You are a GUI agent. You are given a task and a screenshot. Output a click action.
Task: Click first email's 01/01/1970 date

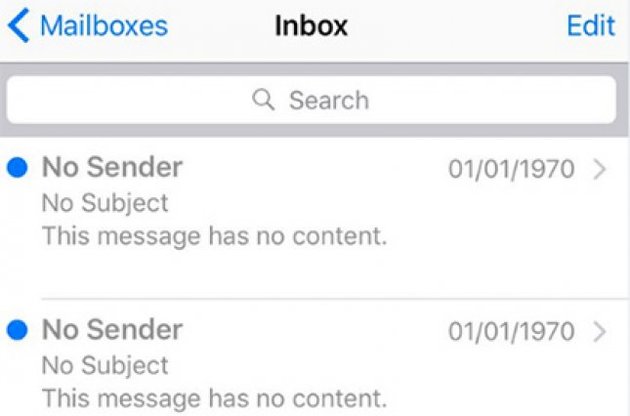511,169
